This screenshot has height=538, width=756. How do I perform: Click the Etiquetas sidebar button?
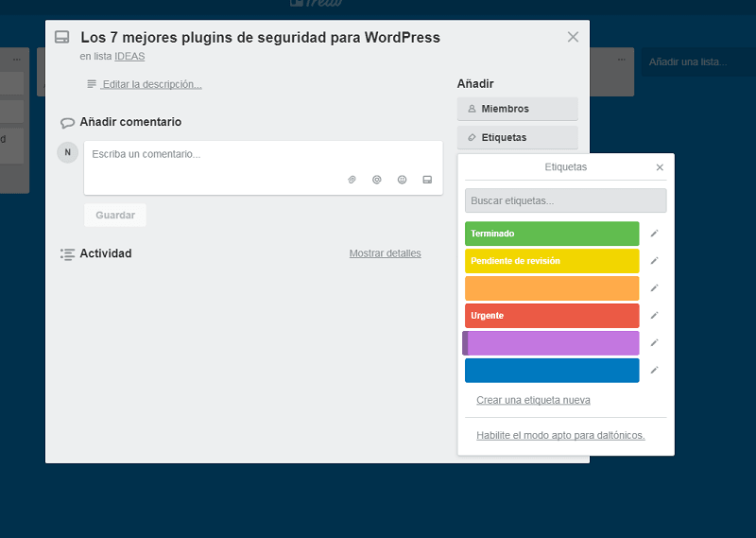coord(517,137)
